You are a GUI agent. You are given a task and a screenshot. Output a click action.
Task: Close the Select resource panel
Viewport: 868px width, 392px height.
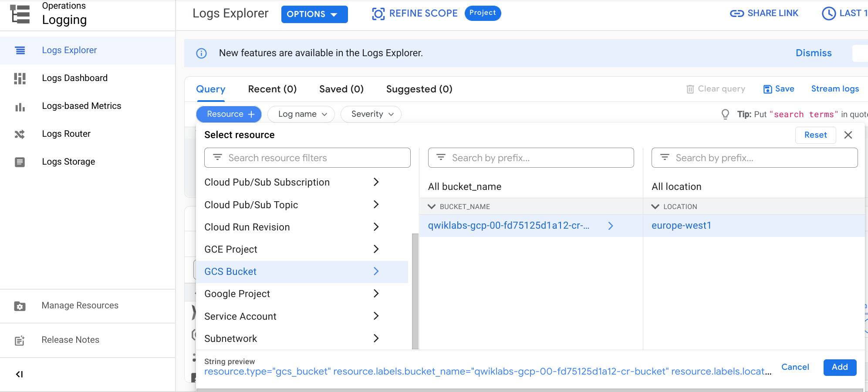pos(848,135)
